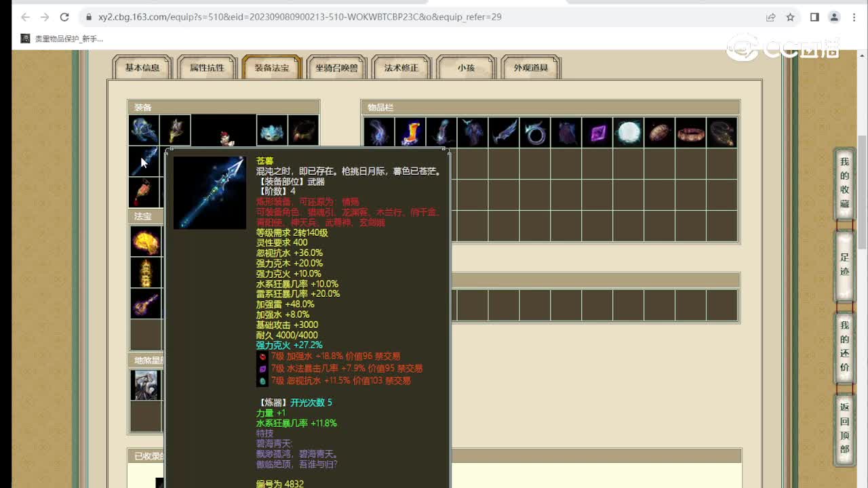Open 我的还价 side button
The width and height of the screenshot is (868, 488).
[844, 346]
